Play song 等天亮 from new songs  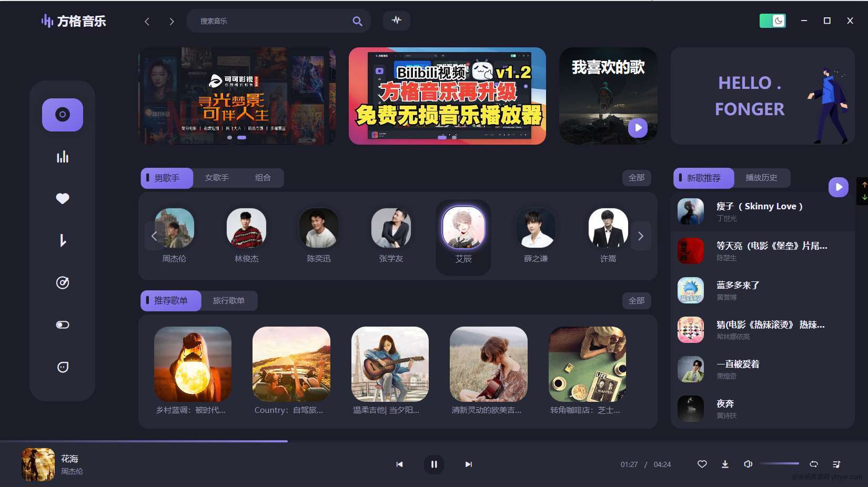tap(763, 251)
